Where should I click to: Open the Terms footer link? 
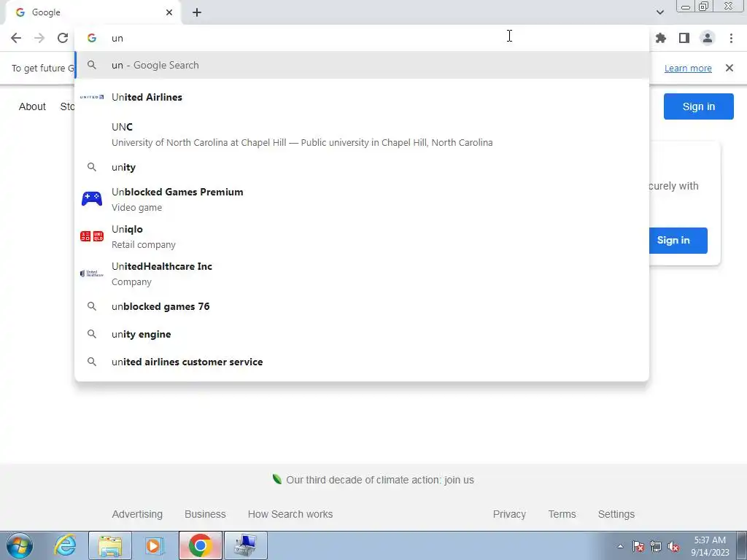(562, 514)
